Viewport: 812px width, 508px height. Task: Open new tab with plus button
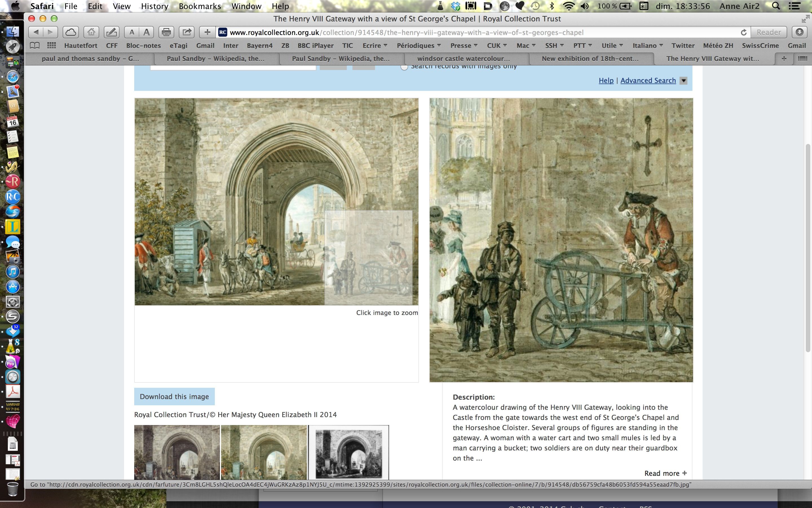click(x=784, y=58)
